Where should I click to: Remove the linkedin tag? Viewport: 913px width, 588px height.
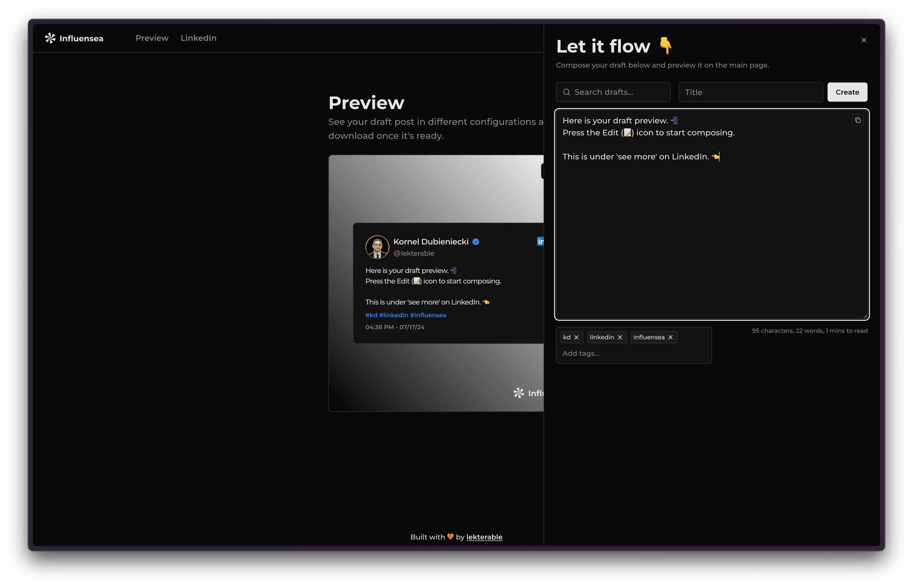(620, 337)
